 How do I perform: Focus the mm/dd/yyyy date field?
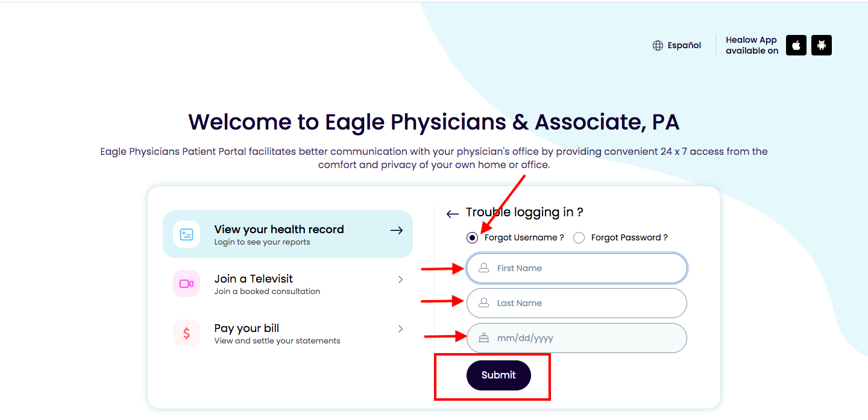point(577,338)
